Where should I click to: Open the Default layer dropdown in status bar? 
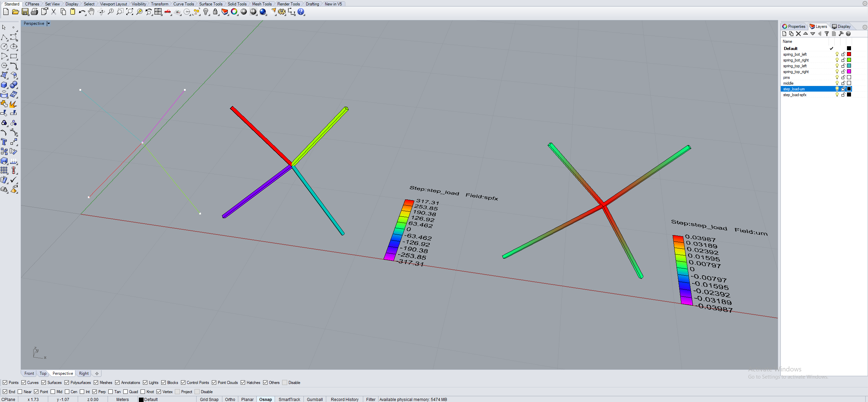(x=151, y=400)
